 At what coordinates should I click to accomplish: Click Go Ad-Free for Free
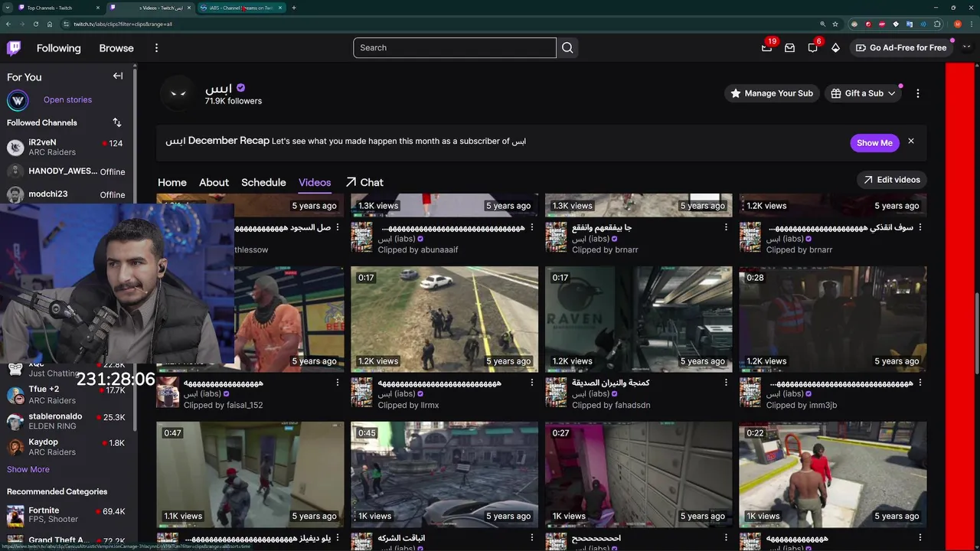coord(900,47)
